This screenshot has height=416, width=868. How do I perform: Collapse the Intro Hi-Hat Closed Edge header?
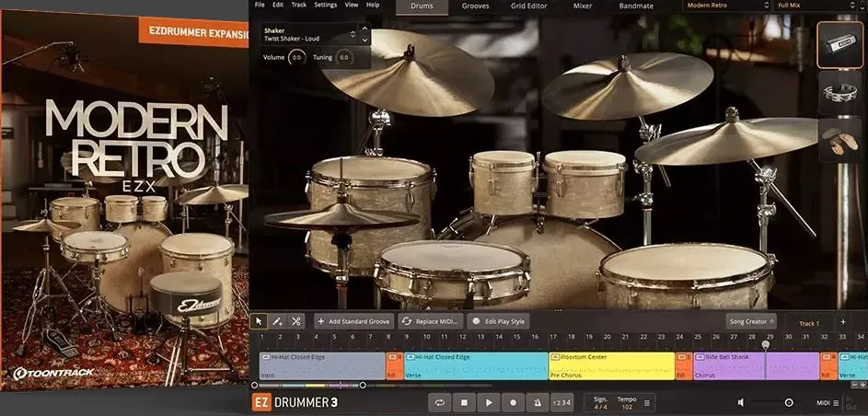click(266, 357)
